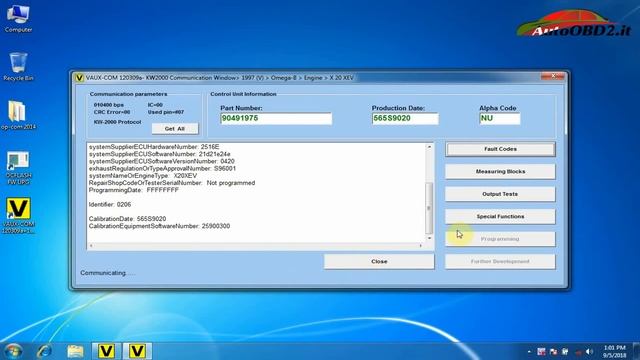Select the systemSupplierECUSoftwareVersionNumber: 0420 line

[162, 161]
